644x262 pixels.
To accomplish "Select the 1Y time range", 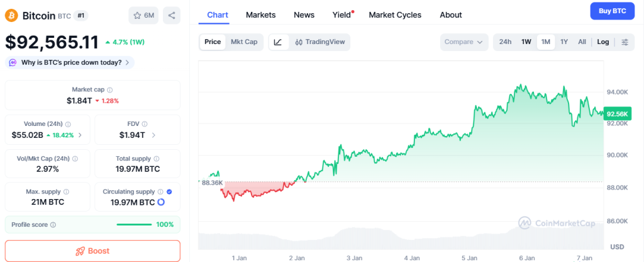I will click(x=564, y=42).
